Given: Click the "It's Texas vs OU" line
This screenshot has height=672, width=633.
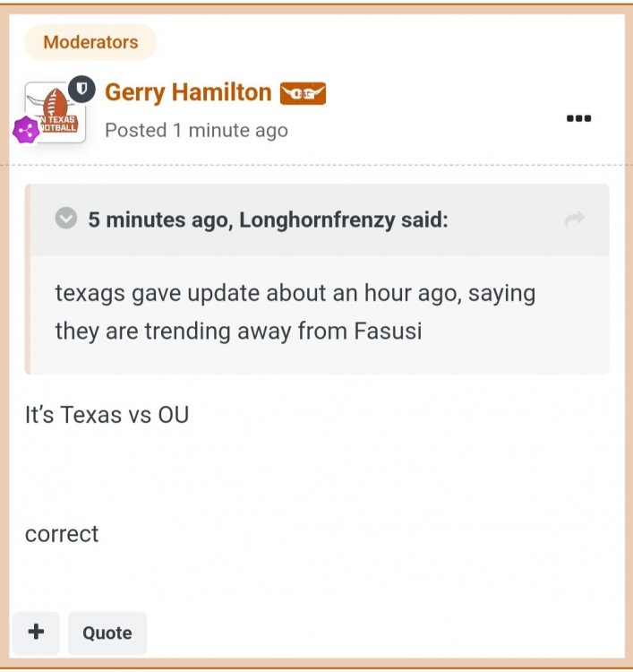Looking at the screenshot, I should tap(107, 415).
